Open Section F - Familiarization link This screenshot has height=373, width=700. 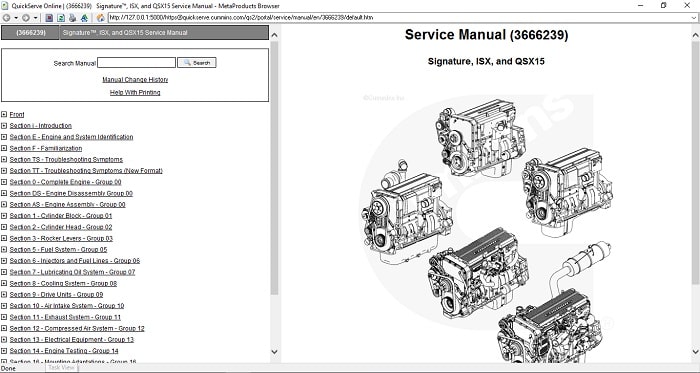[x=46, y=149]
